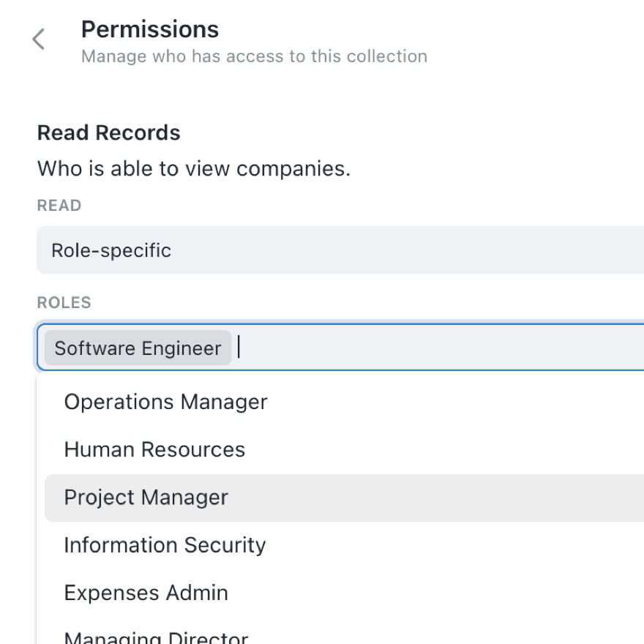The image size is (644, 644).
Task: Go back using the left chevron arrow
Action: click(x=38, y=39)
